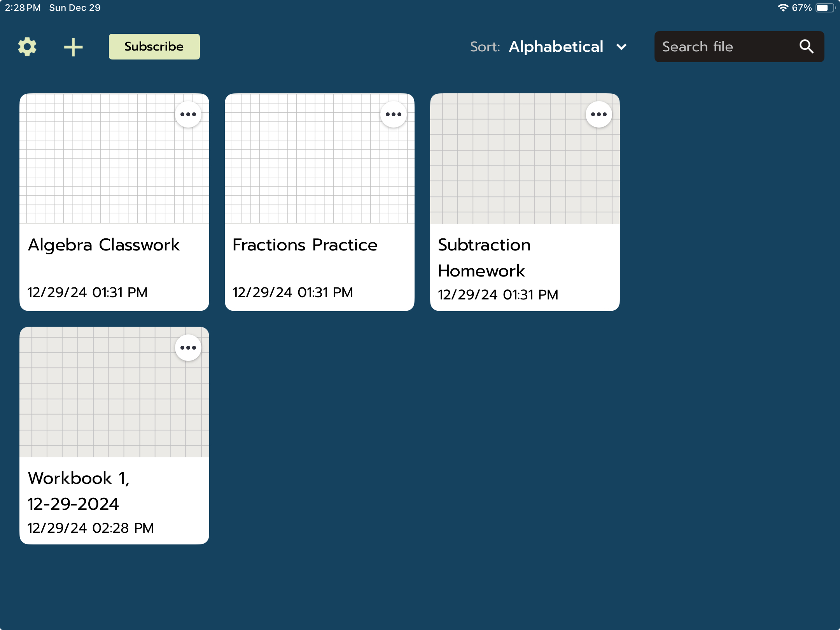The image size is (840, 630).
Task: Tap the plus icon to add file
Action: coord(73,47)
